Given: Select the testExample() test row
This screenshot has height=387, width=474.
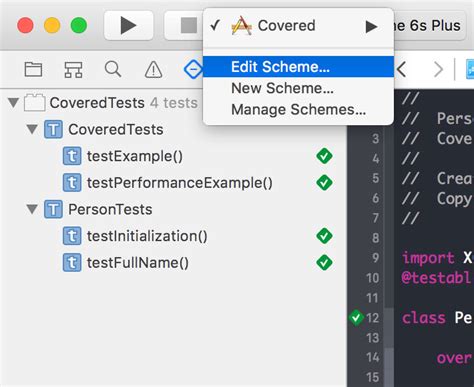Looking at the screenshot, I should [173, 156].
